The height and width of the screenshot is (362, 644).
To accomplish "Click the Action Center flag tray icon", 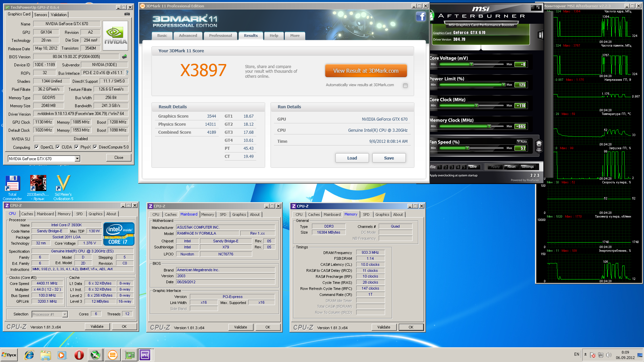I will click(593, 355).
